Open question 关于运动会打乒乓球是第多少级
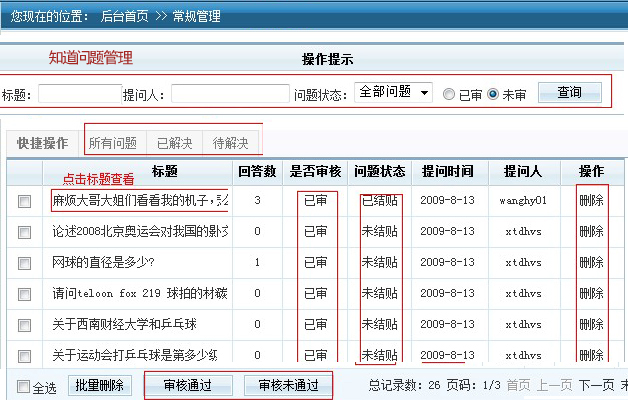 (x=135, y=355)
